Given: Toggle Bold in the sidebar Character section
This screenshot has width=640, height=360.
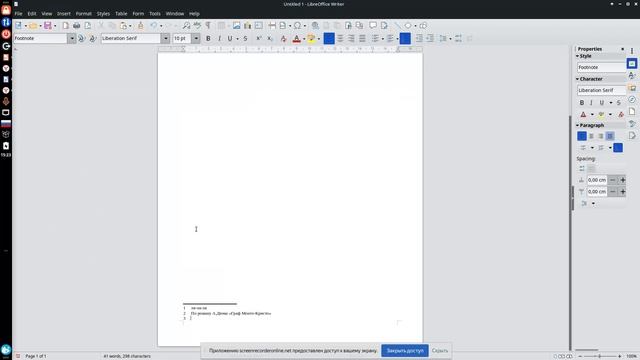Looking at the screenshot, I should [582, 103].
